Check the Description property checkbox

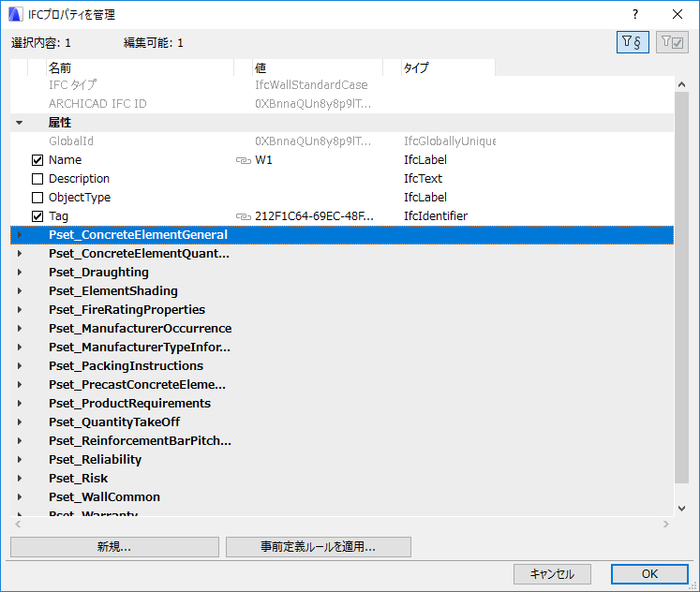click(37, 179)
